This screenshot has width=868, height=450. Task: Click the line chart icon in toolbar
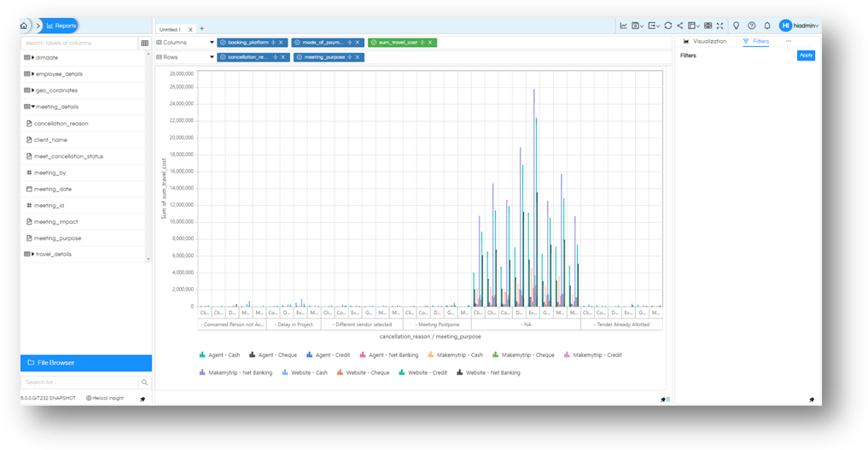[x=623, y=26]
